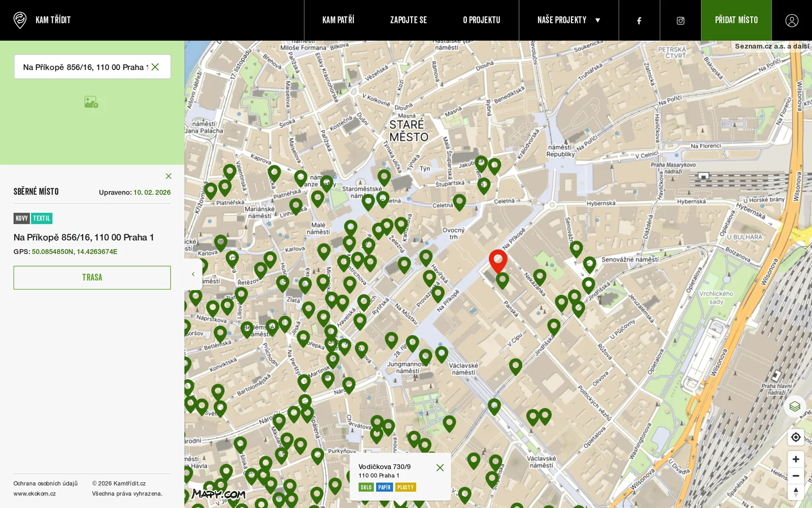Screen dimensions: 812x508
Task: Click the Plasty tag in the popup
Action: [405, 487]
